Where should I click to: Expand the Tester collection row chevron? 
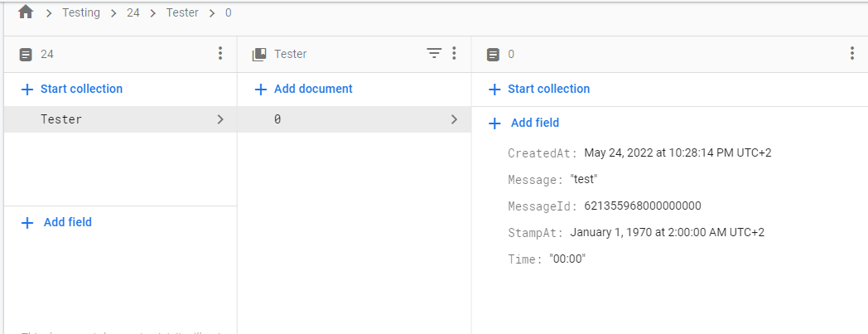point(219,119)
